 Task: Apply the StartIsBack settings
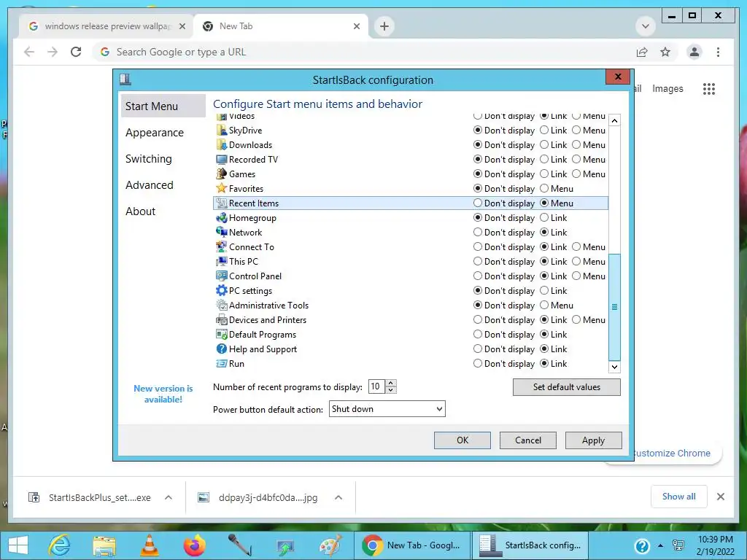[594, 440]
